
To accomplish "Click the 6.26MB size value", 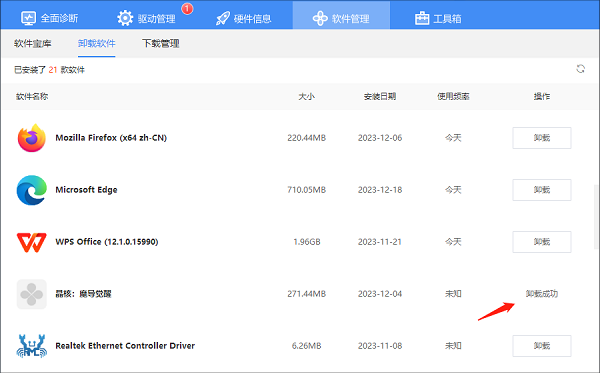I will [x=307, y=346].
